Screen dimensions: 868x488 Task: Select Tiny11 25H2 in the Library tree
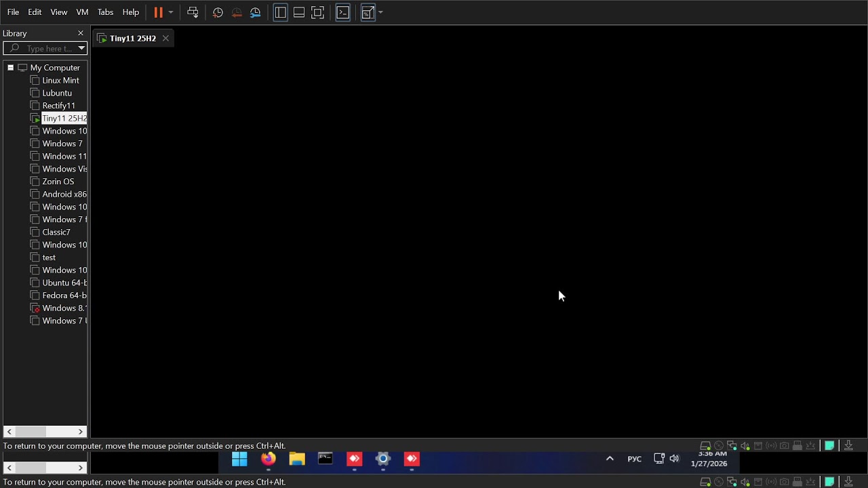click(64, 119)
